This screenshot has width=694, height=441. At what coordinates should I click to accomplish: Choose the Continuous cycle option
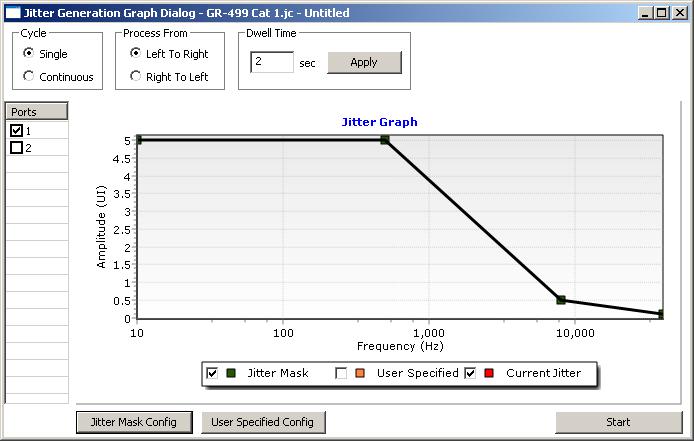point(28,76)
